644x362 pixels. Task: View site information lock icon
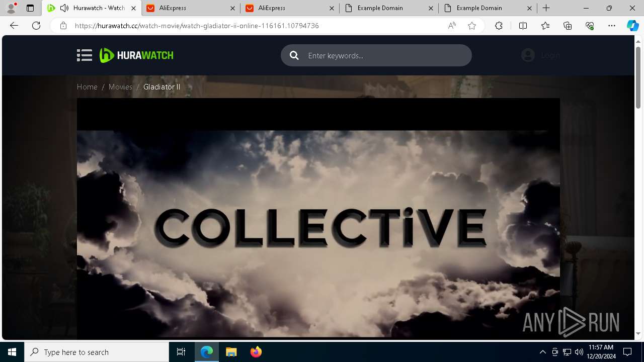(63, 26)
